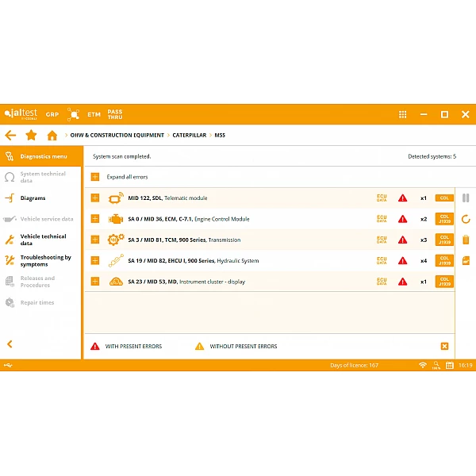Screen dimensions: 476x476
Task: Click the gear icon for Transmission
Action: [116, 240]
